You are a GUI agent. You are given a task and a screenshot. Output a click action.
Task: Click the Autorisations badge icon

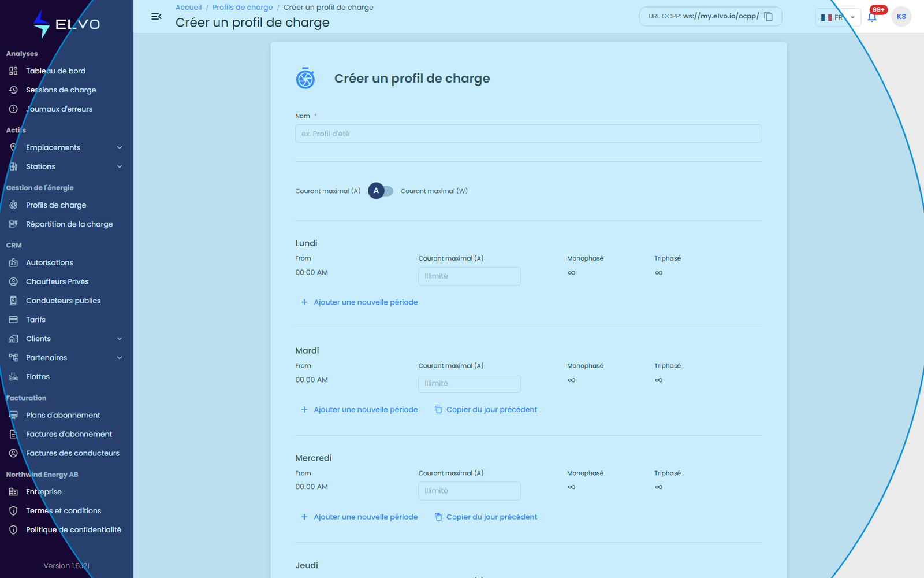click(x=13, y=263)
